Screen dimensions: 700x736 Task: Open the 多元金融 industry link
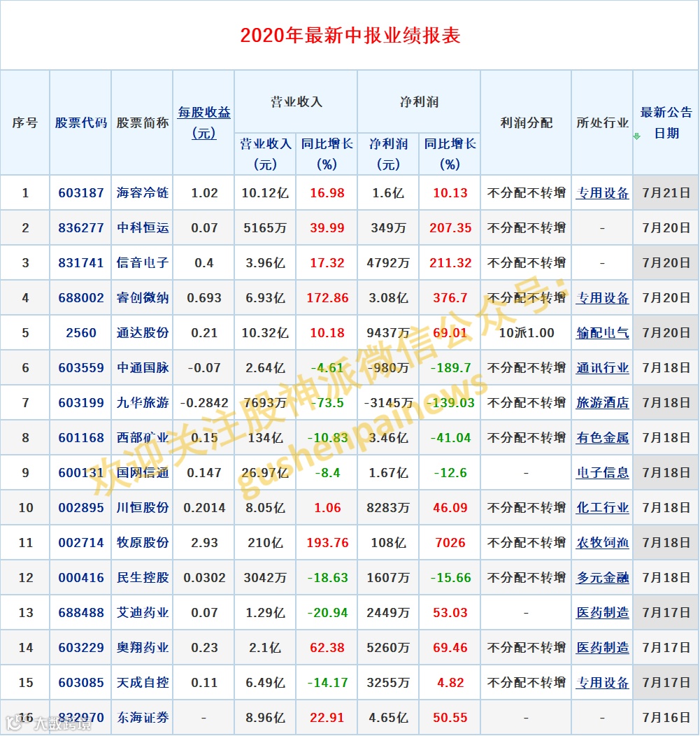pyautogui.click(x=602, y=578)
